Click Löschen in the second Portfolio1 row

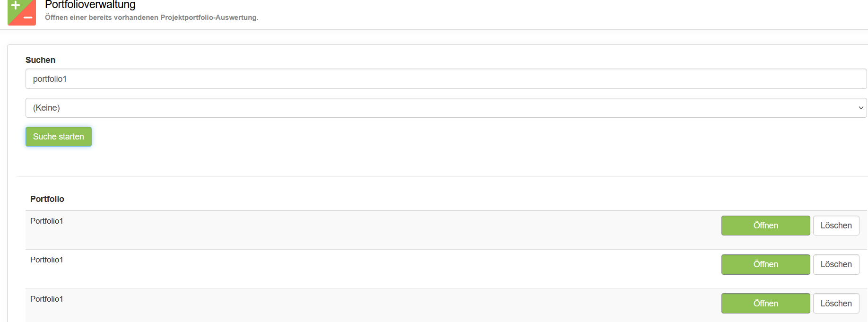click(x=835, y=264)
